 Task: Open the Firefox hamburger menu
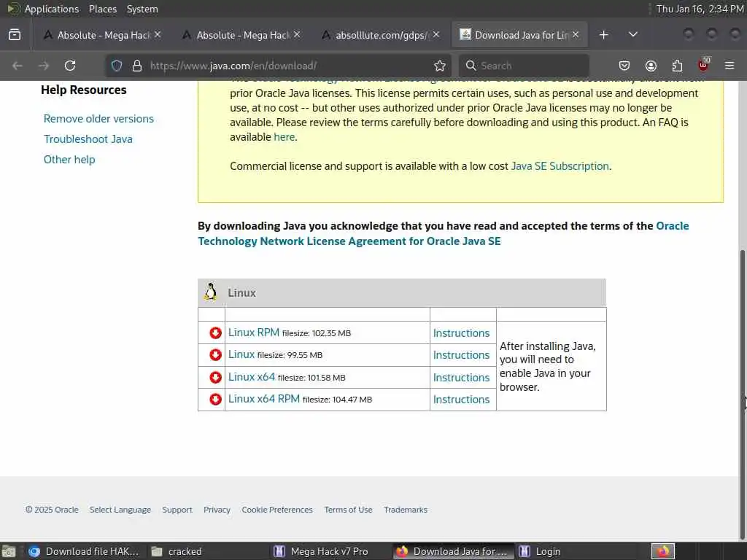729,65
